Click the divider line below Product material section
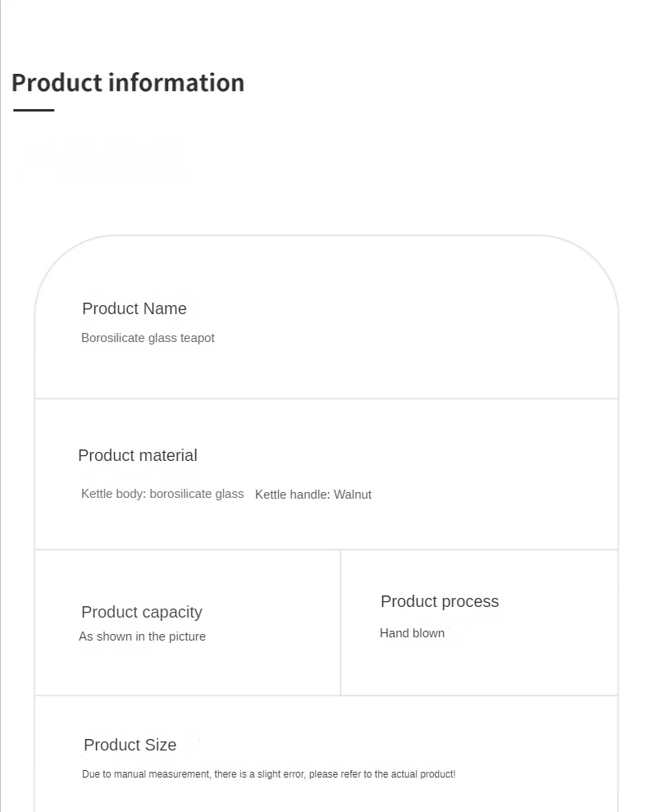 (326, 550)
